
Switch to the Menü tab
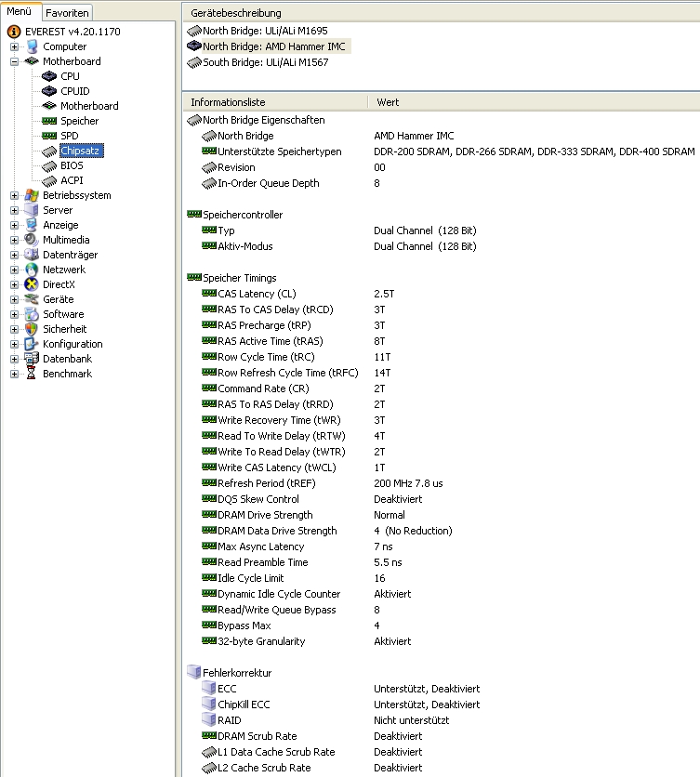pyautogui.click(x=20, y=11)
